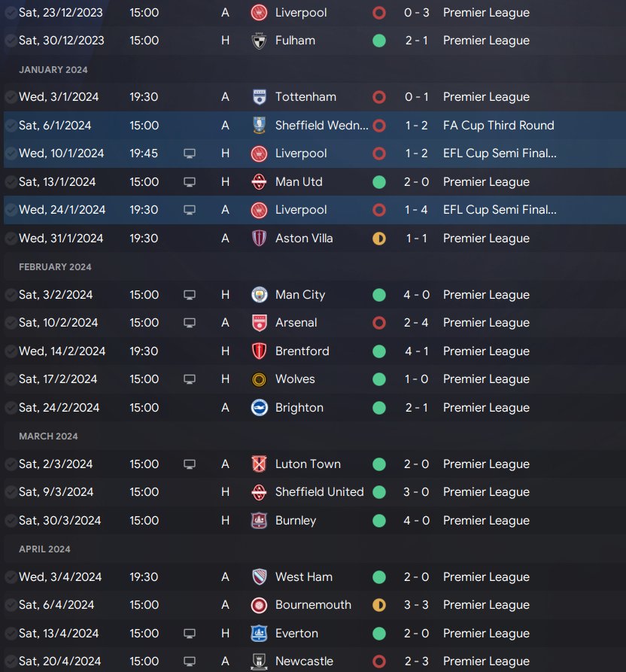Image resolution: width=626 pixels, height=672 pixels.
Task: Click the Everton club crest
Action: click(x=260, y=633)
